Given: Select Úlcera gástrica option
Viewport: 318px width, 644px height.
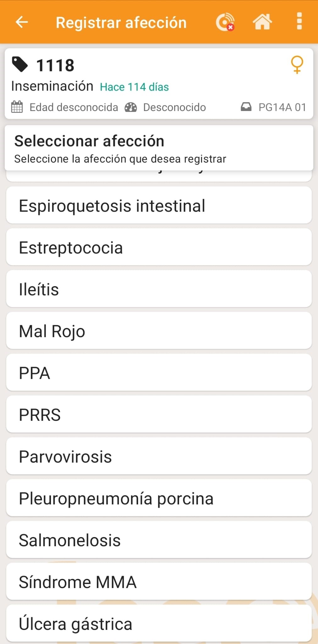Looking at the screenshot, I should pyautogui.click(x=159, y=624).
